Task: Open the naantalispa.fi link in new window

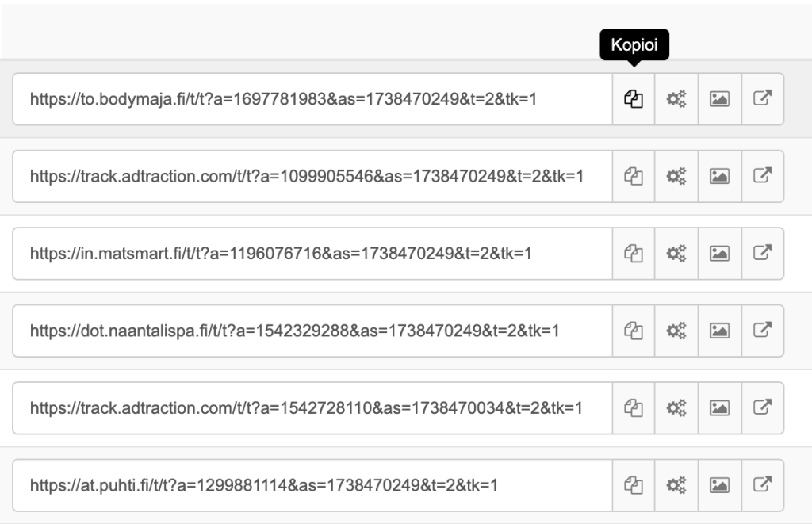Action: pyautogui.click(x=762, y=331)
